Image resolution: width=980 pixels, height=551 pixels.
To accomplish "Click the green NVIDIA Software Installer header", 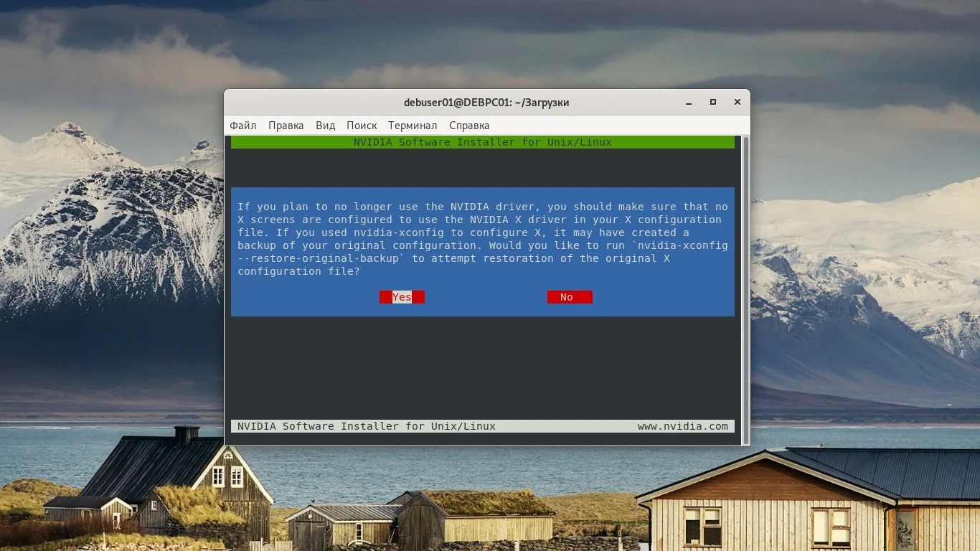I will (x=483, y=142).
